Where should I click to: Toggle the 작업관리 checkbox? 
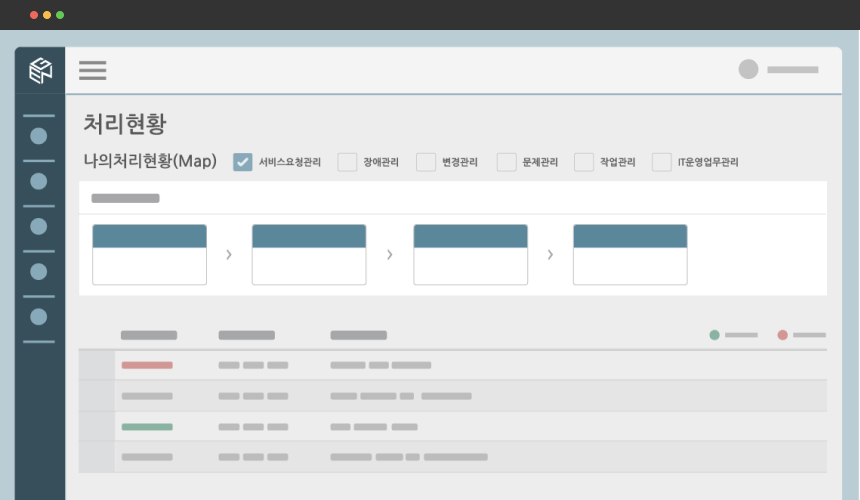584,162
